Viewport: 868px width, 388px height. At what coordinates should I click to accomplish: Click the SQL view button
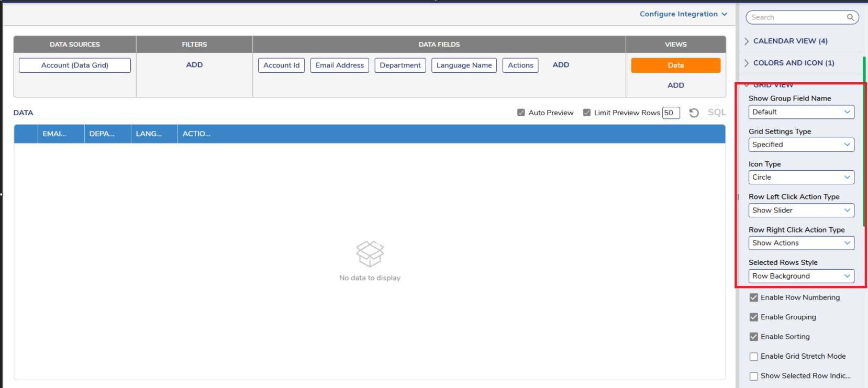(716, 113)
